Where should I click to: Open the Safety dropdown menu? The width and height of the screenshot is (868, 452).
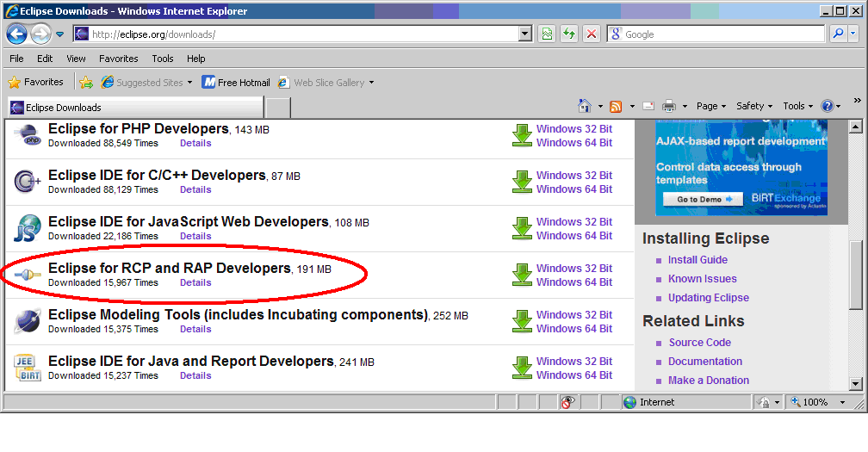tap(754, 106)
